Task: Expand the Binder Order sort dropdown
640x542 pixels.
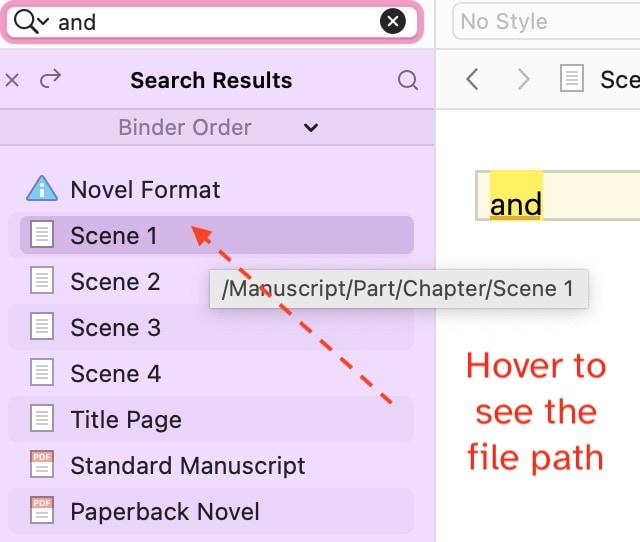Action: tap(217, 127)
